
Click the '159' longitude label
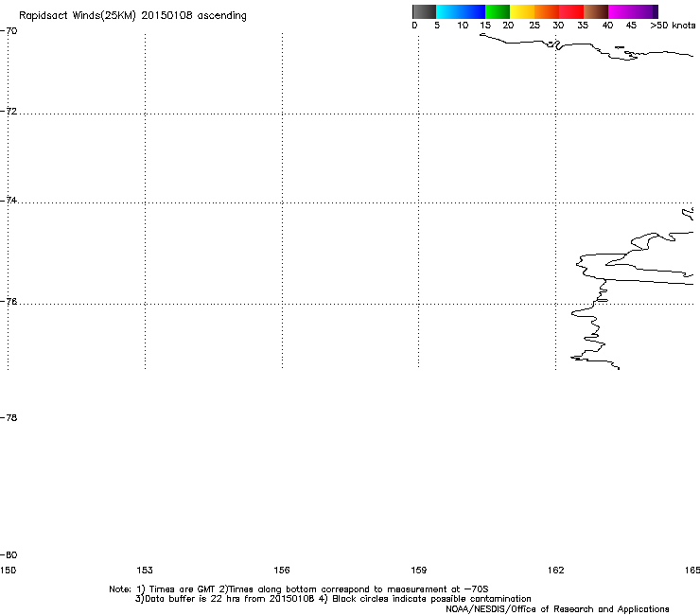coord(419,570)
